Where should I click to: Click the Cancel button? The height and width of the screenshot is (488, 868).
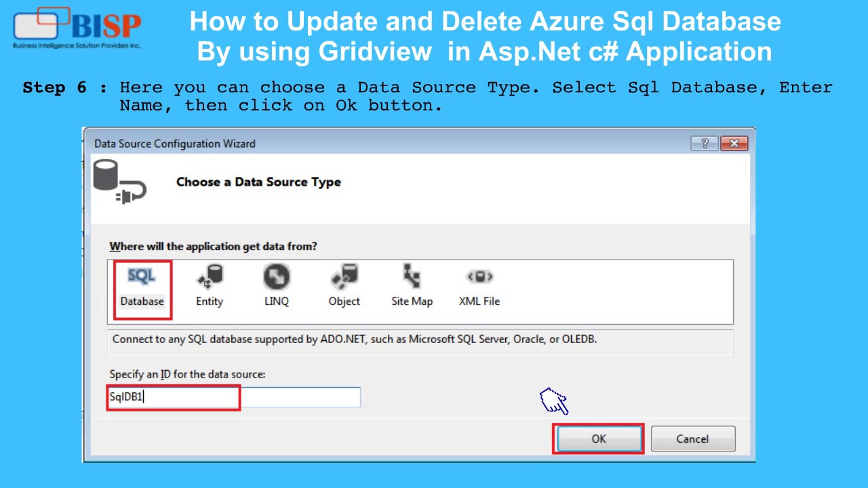click(692, 439)
